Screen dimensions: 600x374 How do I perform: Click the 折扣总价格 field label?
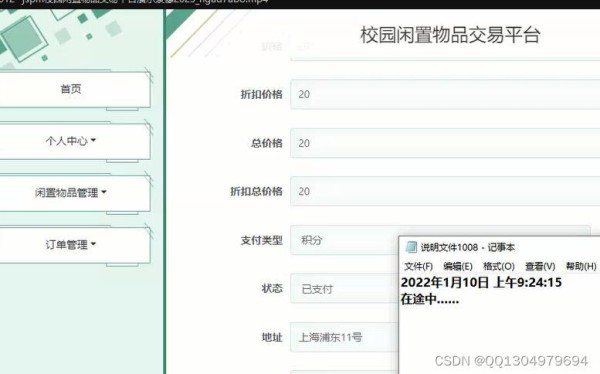pos(256,191)
